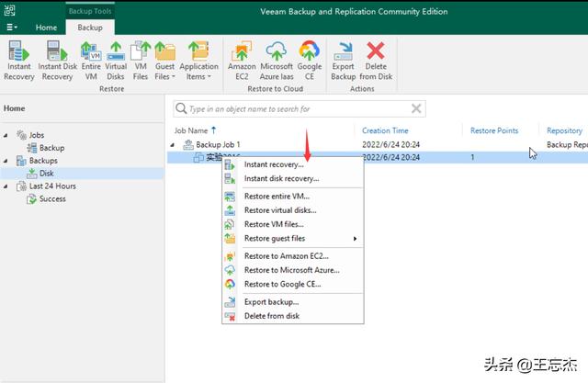Click the restore point count 1 cell
Screen dimensions: 588x383
click(x=472, y=157)
